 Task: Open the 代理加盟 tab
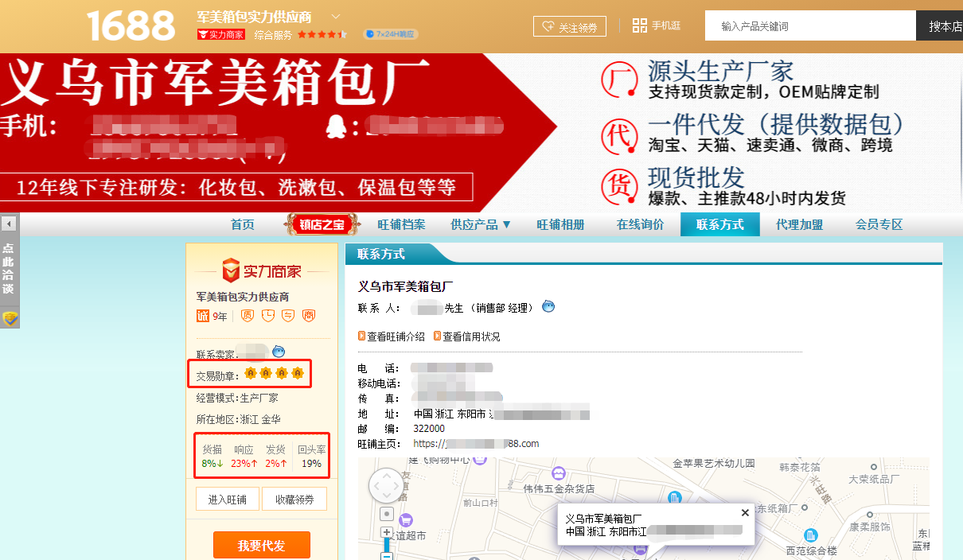[x=799, y=225]
